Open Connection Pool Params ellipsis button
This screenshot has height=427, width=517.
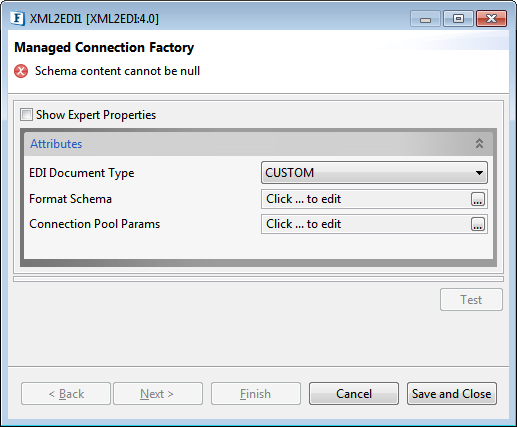[478, 224]
